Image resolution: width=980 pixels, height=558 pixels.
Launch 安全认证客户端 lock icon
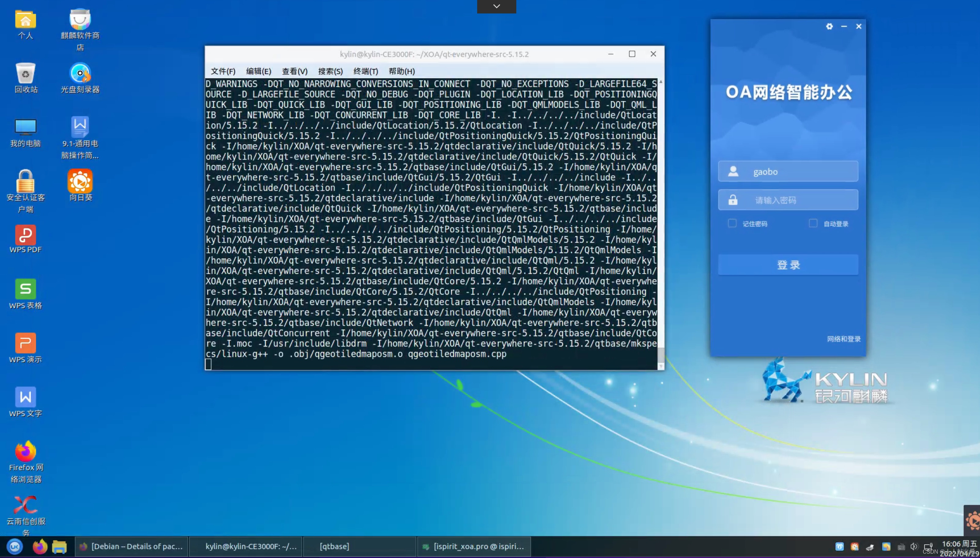pyautogui.click(x=26, y=192)
